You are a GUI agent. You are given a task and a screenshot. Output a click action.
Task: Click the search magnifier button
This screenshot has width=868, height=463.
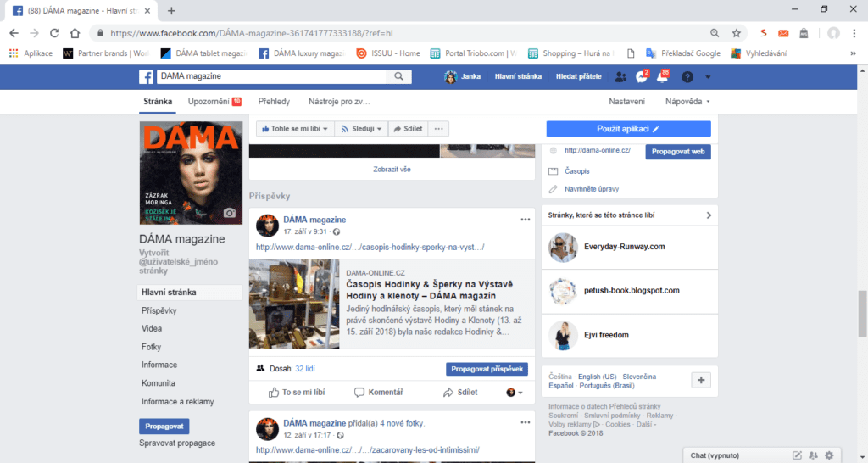(x=398, y=76)
